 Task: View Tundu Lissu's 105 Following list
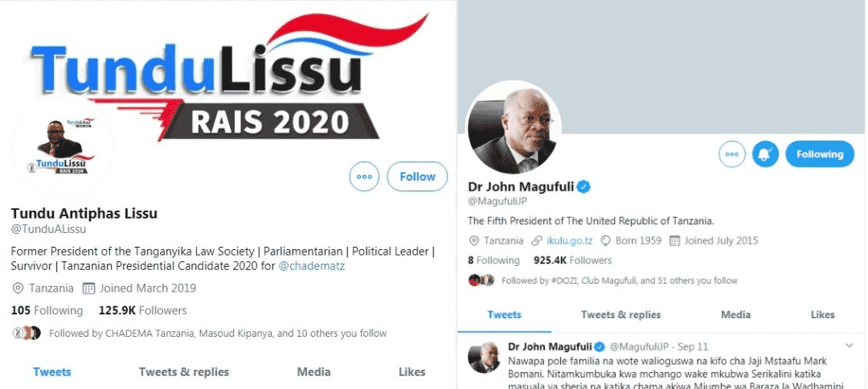click(x=47, y=310)
